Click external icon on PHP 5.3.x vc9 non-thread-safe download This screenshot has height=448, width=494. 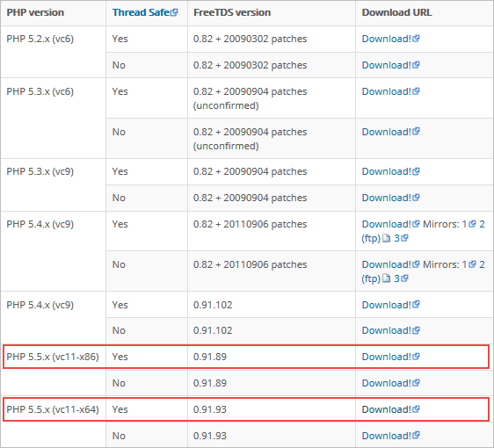416,198
